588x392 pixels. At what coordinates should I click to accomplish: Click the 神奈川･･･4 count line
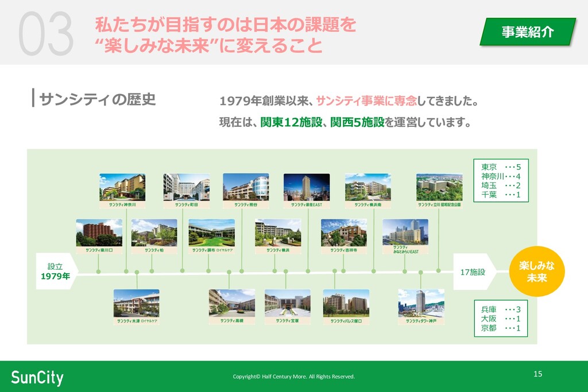(501, 176)
